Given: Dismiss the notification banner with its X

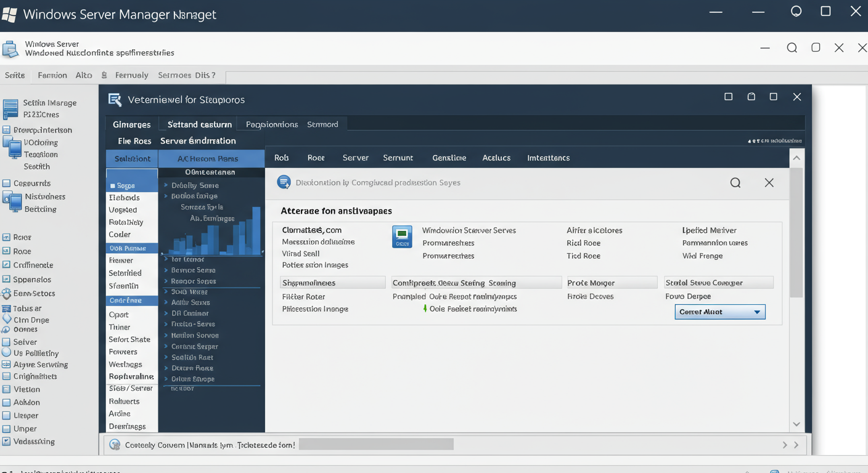Looking at the screenshot, I should (769, 183).
